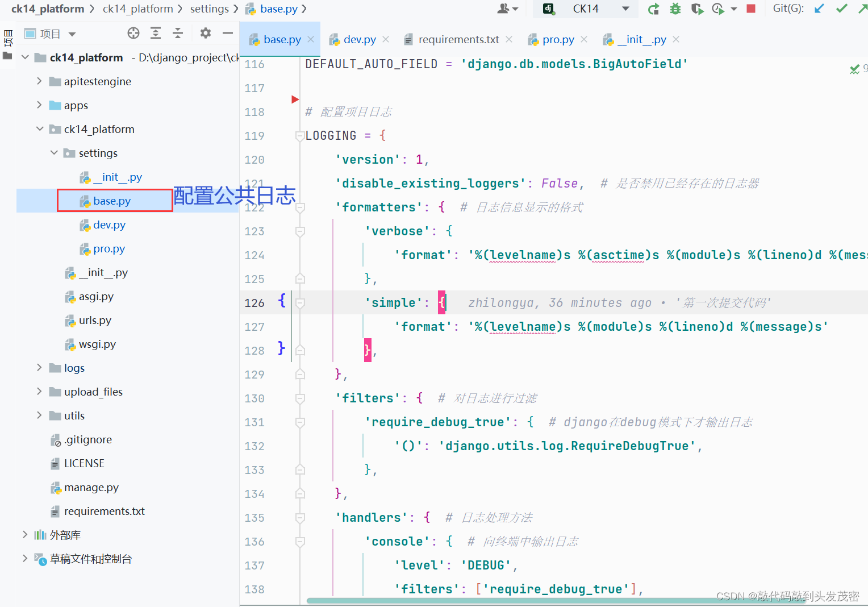Fold the 'formatters' block
This screenshot has height=607, width=868.
pyautogui.click(x=300, y=207)
